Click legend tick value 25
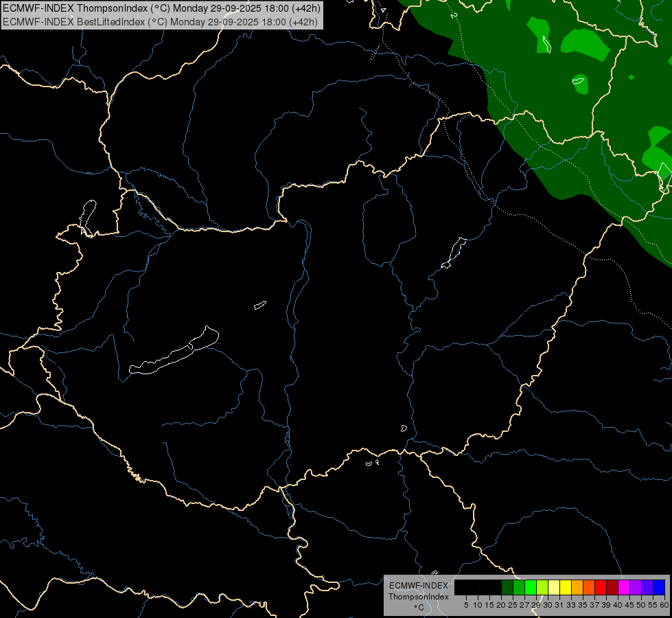This screenshot has width=672, height=618. tap(513, 605)
